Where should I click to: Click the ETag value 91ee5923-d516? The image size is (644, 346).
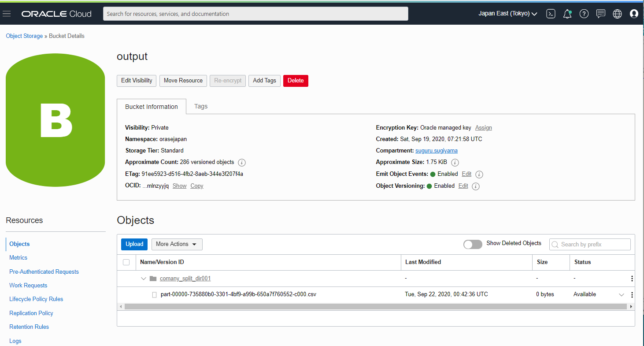coord(192,174)
